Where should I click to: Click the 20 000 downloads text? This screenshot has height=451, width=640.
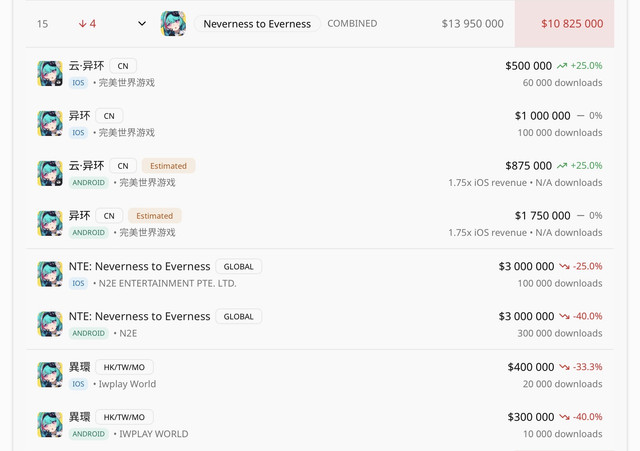(562, 384)
